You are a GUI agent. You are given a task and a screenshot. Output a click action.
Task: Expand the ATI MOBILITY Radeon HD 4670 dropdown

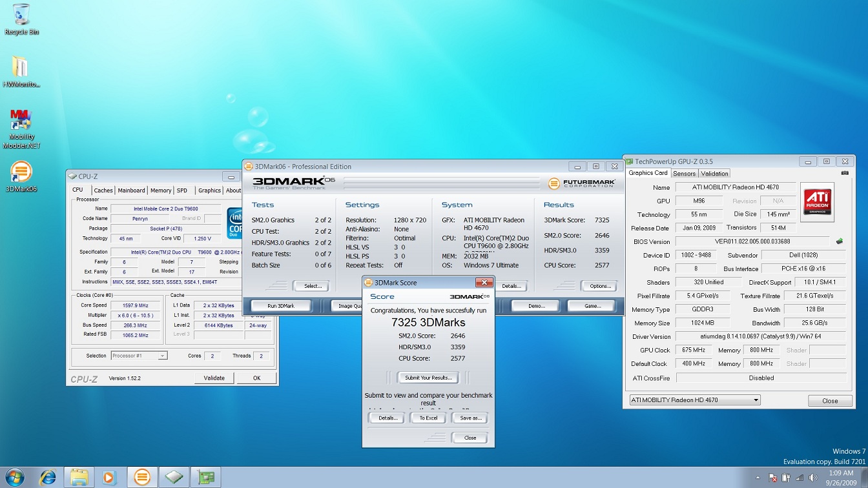tap(694, 400)
